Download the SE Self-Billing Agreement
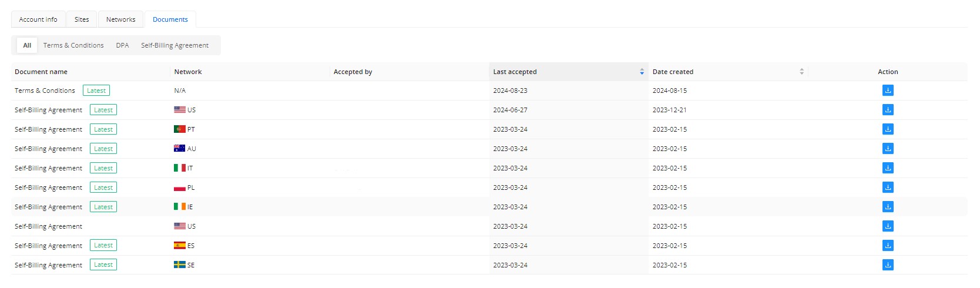Screen dimensions: 980x288 887,265
